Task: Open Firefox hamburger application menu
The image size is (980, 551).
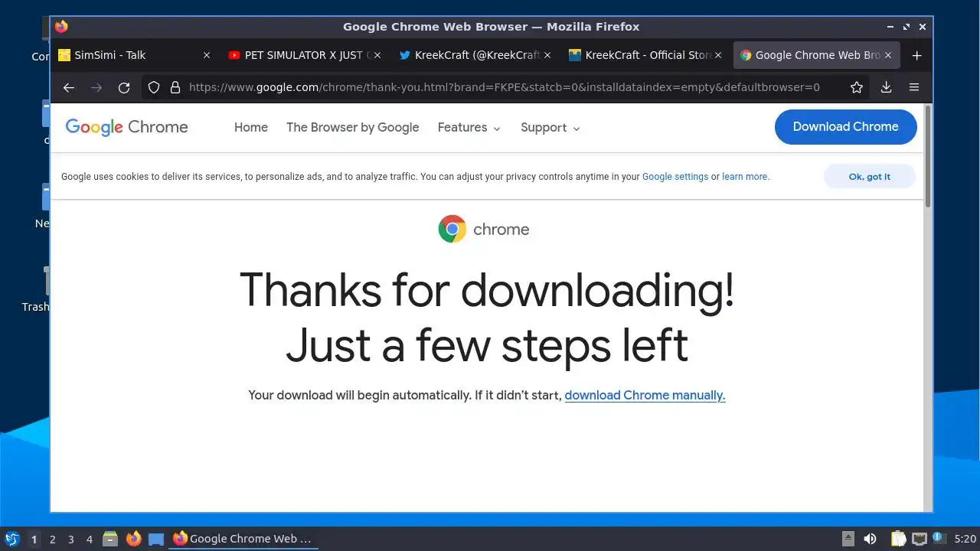Action: pos(914,87)
